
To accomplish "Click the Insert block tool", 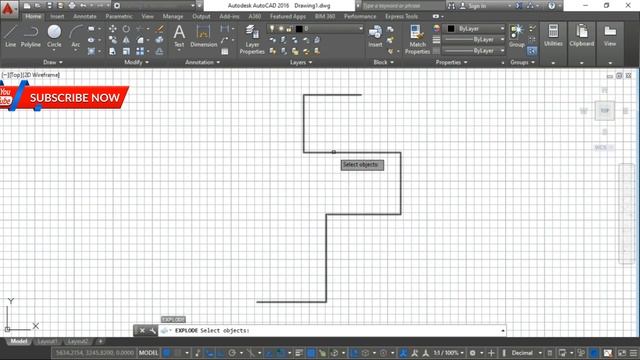I will (375, 36).
